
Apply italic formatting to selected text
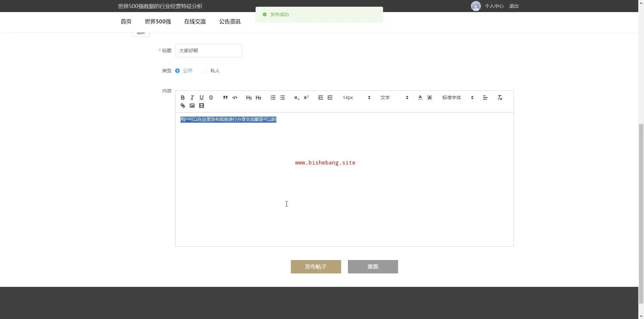pyautogui.click(x=192, y=98)
